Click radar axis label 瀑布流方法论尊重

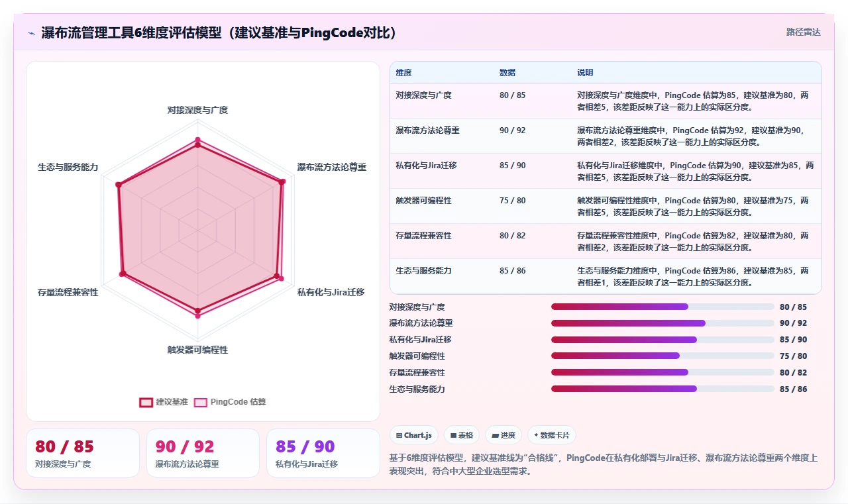331,168
